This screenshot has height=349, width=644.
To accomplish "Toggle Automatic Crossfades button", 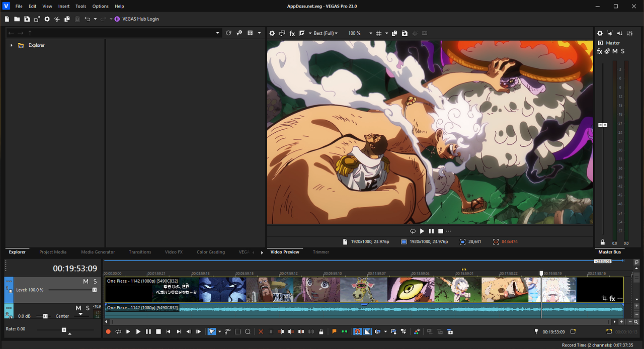I will coord(367,331).
